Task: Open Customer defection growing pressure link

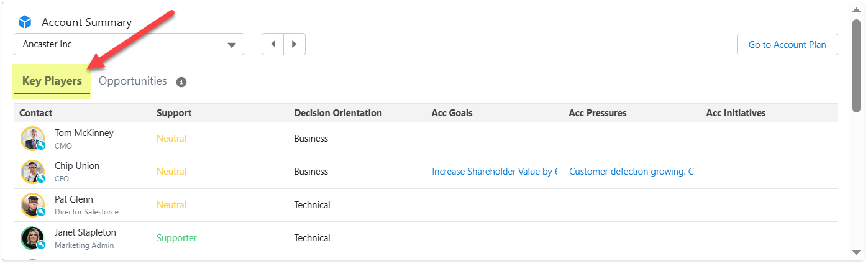Action: click(x=631, y=172)
